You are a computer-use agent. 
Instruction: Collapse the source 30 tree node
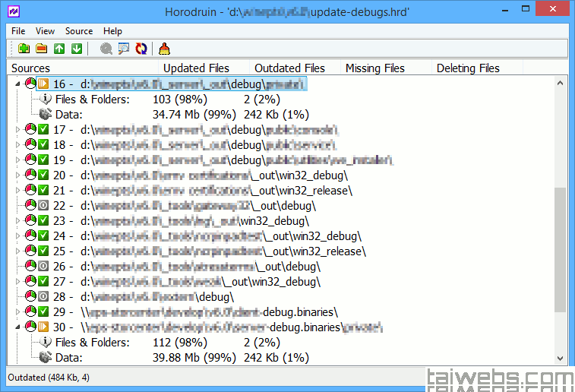pos(18,327)
